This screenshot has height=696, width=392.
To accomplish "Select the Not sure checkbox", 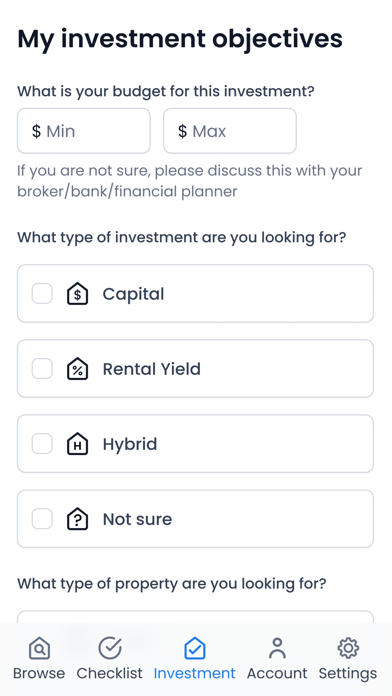I will 42,519.
